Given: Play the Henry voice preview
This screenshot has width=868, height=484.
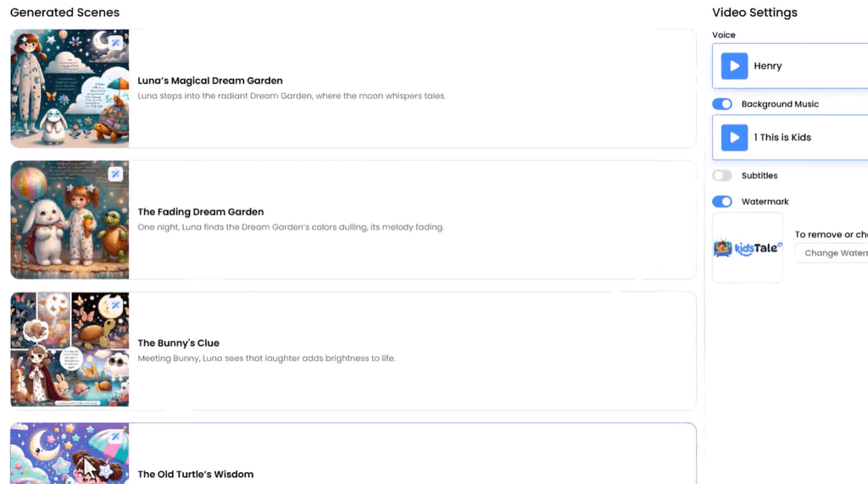Looking at the screenshot, I should 734,66.
